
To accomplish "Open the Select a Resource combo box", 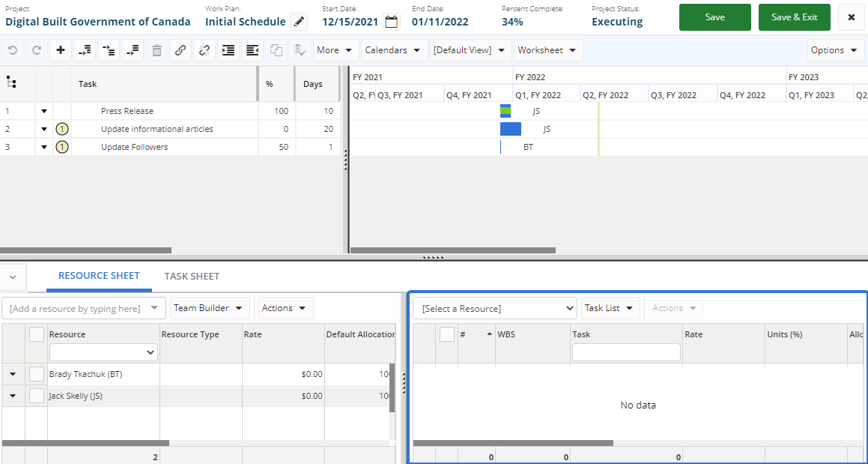I will coord(494,308).
